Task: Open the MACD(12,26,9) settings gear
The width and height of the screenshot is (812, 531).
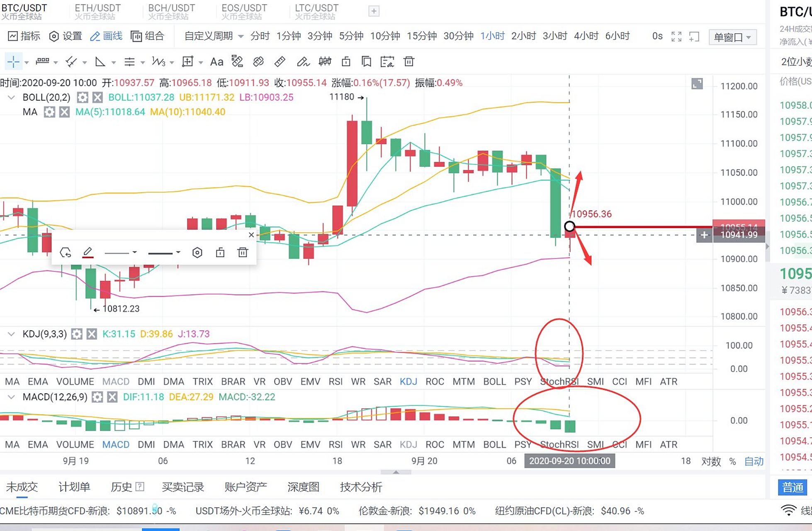Action: pos(97,397)
